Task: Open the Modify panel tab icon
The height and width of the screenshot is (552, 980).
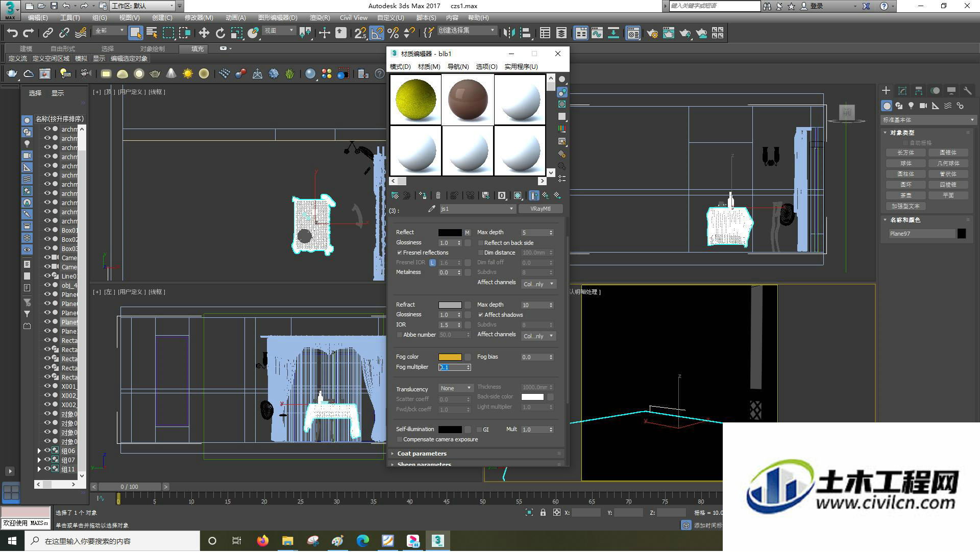Action: 902,91
